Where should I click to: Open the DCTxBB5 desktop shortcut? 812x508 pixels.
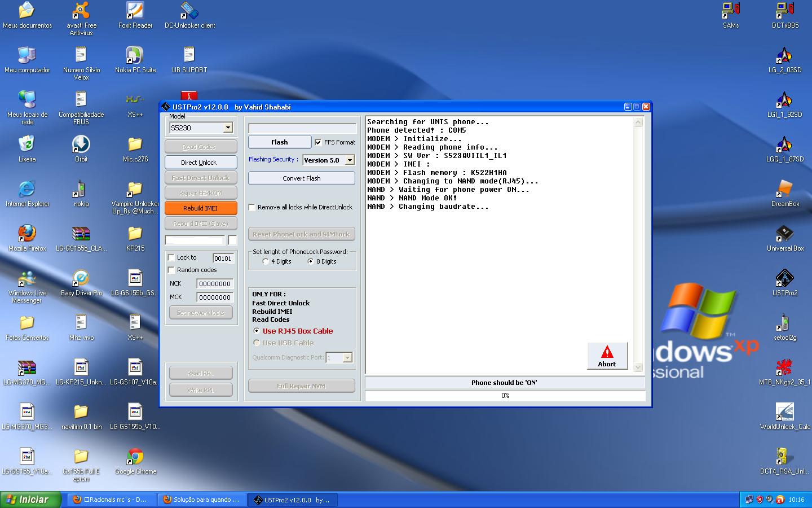tap(785, 15)
